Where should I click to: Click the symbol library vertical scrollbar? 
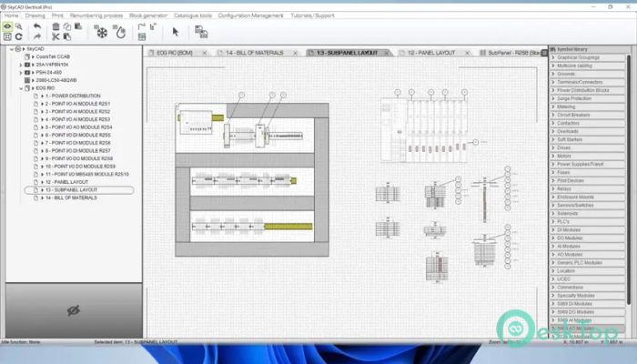pos(629,178)
